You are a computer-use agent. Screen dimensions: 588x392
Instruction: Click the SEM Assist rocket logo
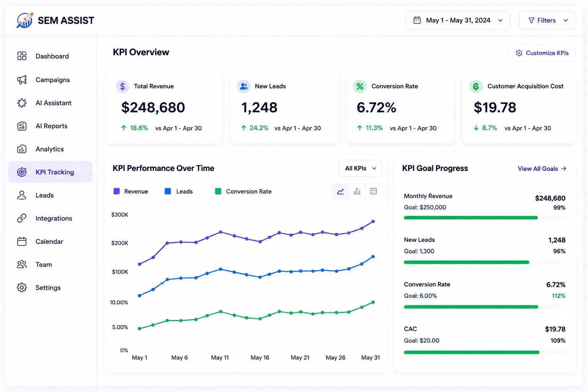pyautogui.click(x=25, y=20)
